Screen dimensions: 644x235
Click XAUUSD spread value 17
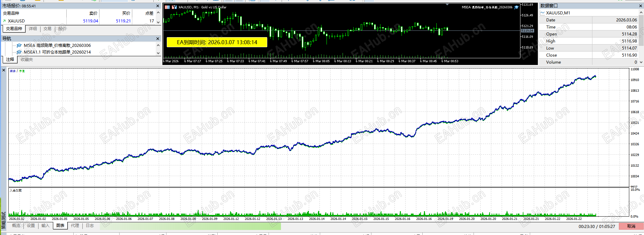click(x=152, y=21)
